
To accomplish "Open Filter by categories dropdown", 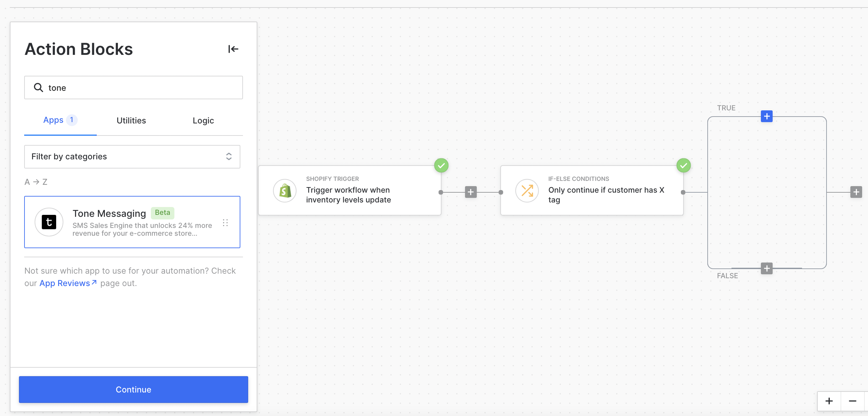I will coord(132,157).
